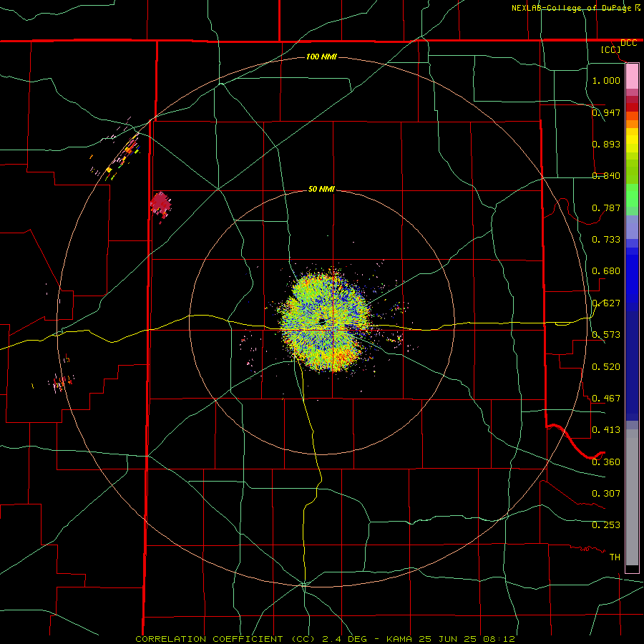Click the dark red radar echo blob
This screenshot has height=644, width=644.
pos(160,204)
